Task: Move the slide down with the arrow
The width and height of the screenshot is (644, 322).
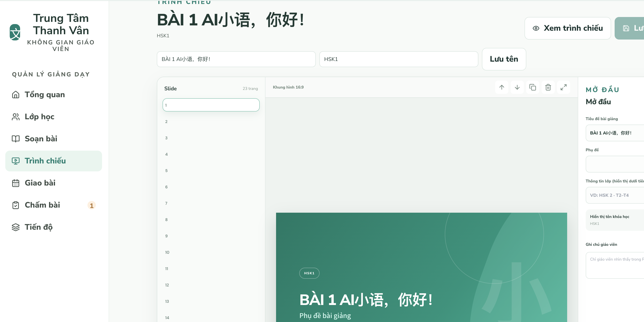Action: [x=517, y=87]
